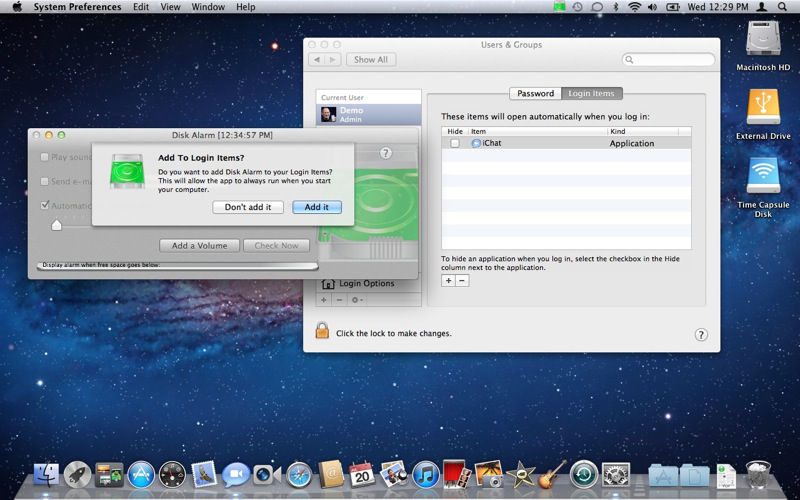Open the Help menu
The image size is (800, 500).
[245, 7]
